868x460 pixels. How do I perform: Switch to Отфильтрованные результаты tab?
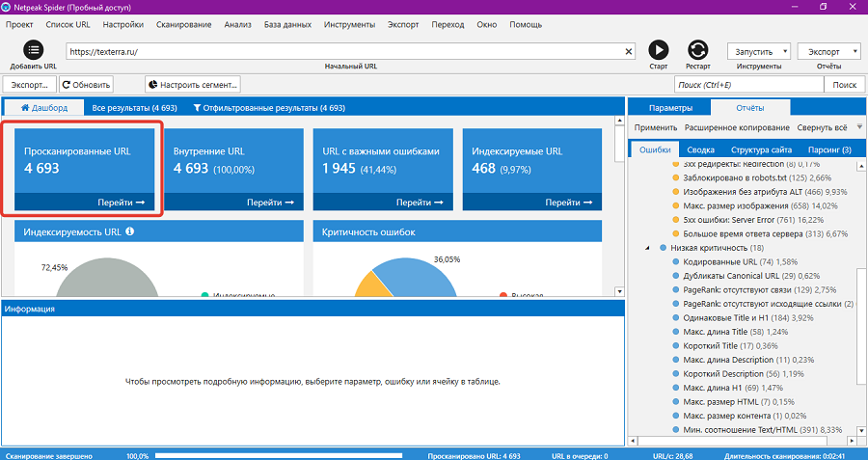point(269,108)
